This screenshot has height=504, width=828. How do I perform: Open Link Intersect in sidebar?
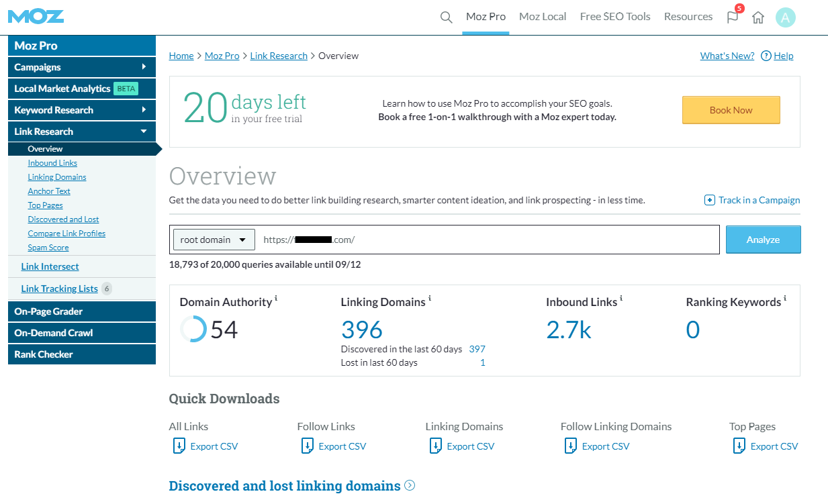[x=50, y=266]
